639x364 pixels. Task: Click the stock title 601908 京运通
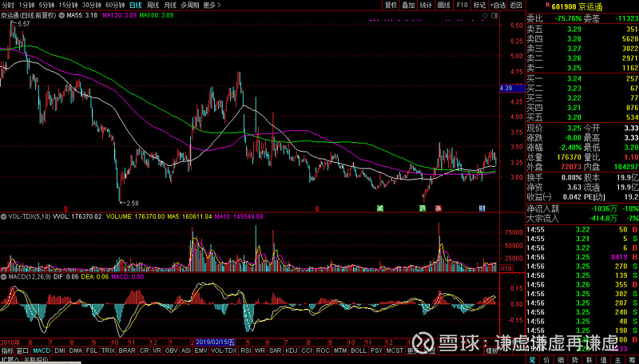coord(577,6)
